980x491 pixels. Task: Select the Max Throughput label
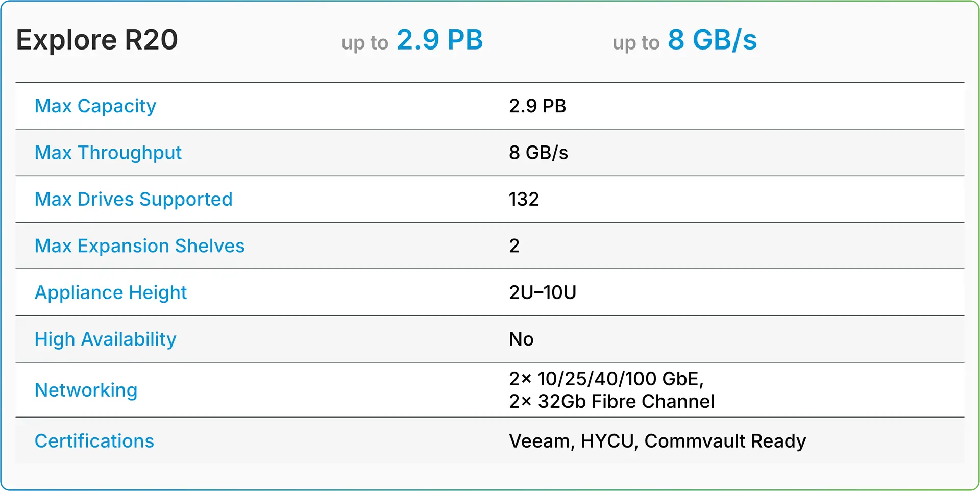[x=108, y=153]
